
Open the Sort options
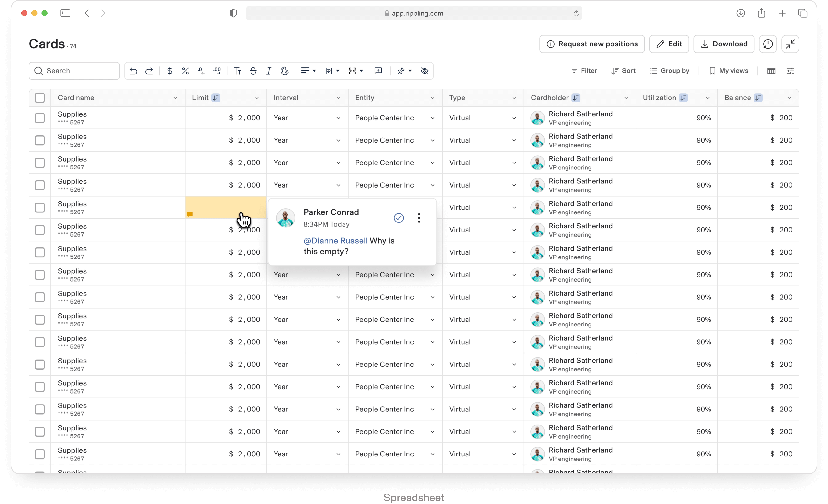point(623,71)
